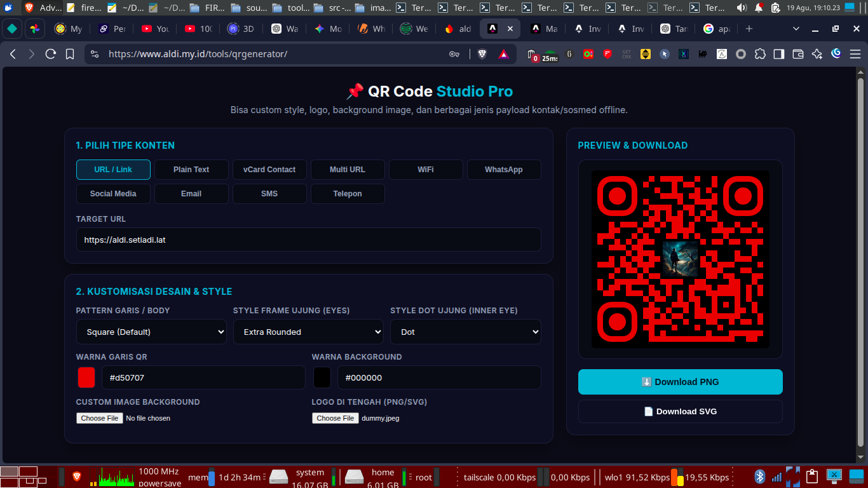The width and height of the screenshot is (868, 488).
Task: Select Telepon content type
Action: click(x=348, y=194)
